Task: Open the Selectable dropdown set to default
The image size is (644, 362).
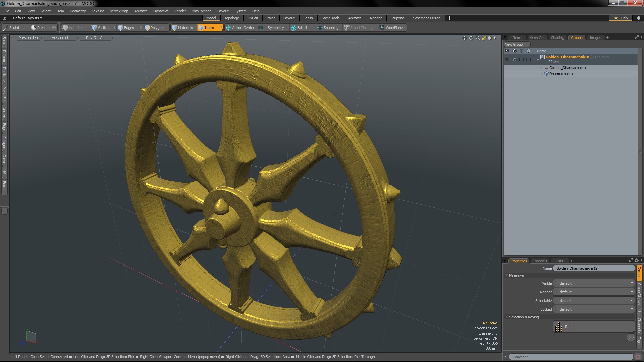Action: (x=594, y=301)
